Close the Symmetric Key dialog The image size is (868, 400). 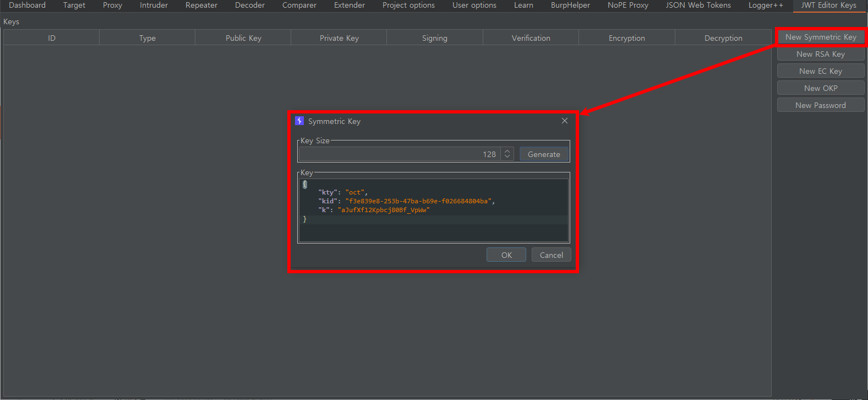point(565,121)
